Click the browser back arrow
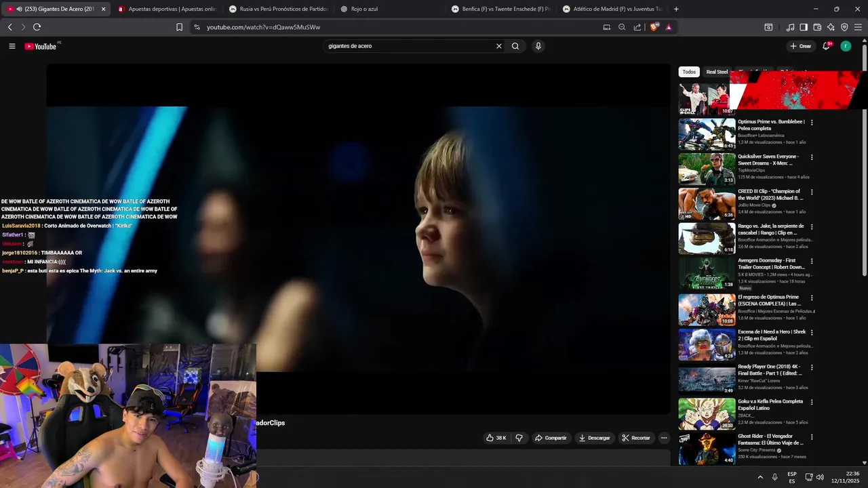 click(x=9, y=27)
